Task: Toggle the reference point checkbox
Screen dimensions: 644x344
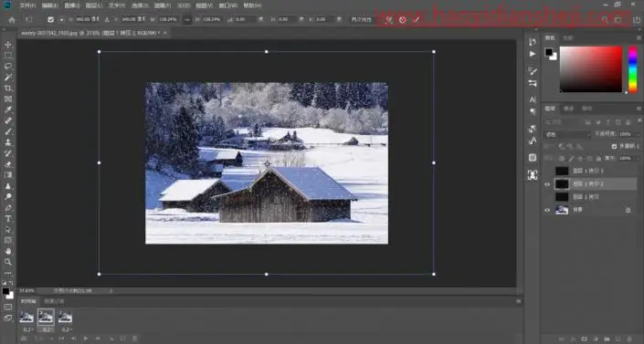Action: [50, 19]
